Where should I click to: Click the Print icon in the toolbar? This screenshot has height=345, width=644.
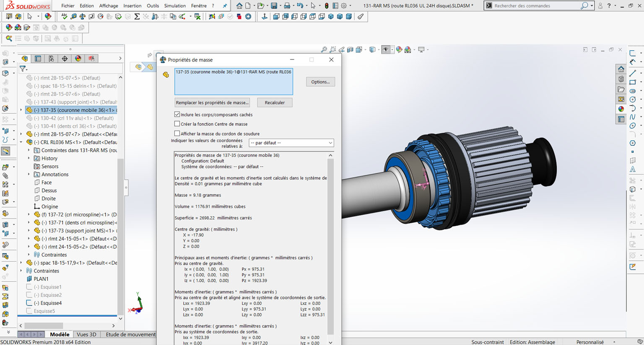point(287,6)
